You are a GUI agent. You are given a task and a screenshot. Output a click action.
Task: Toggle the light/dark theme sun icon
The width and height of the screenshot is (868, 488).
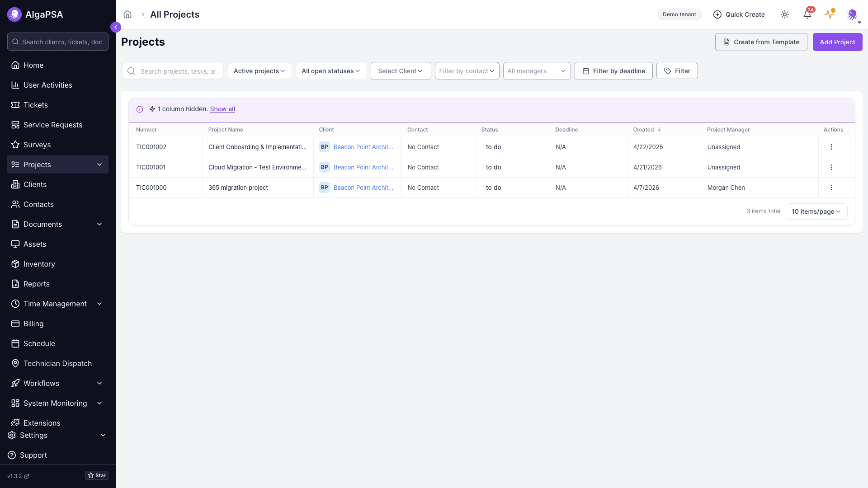point(785,14)
